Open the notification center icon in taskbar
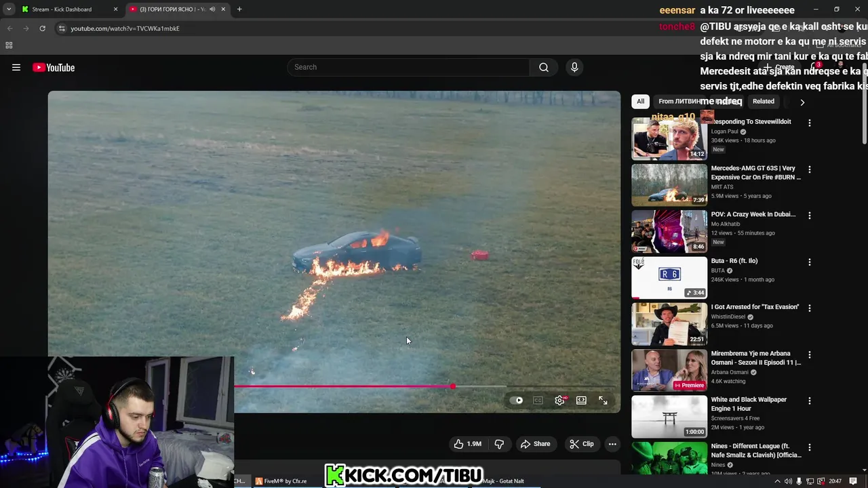 [x=853, y=481]
